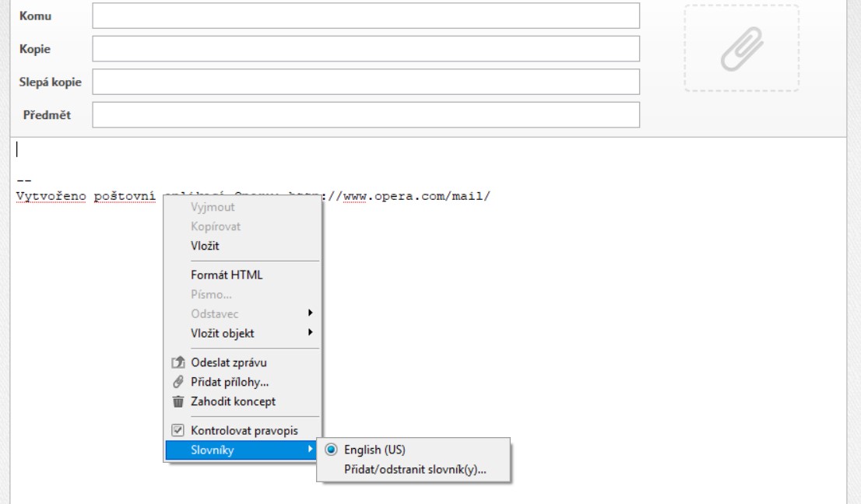Click into the Komu recipient field
The image size is (861, 504).
pos(366,16)
